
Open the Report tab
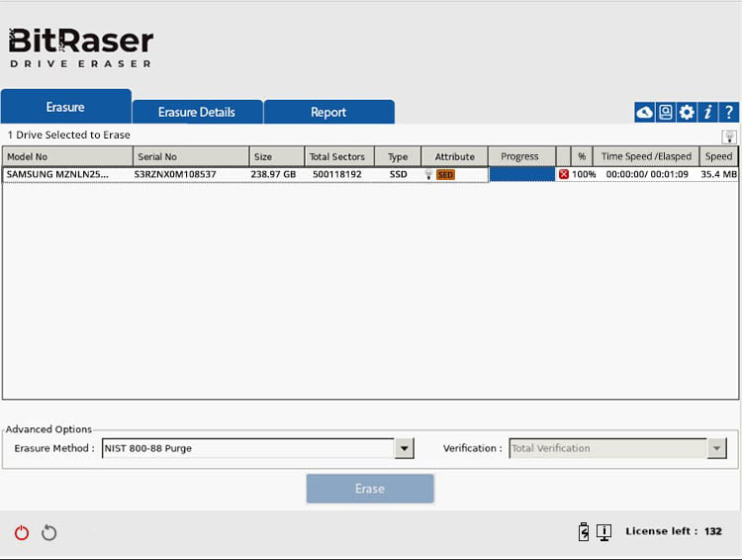coord(328,112)
